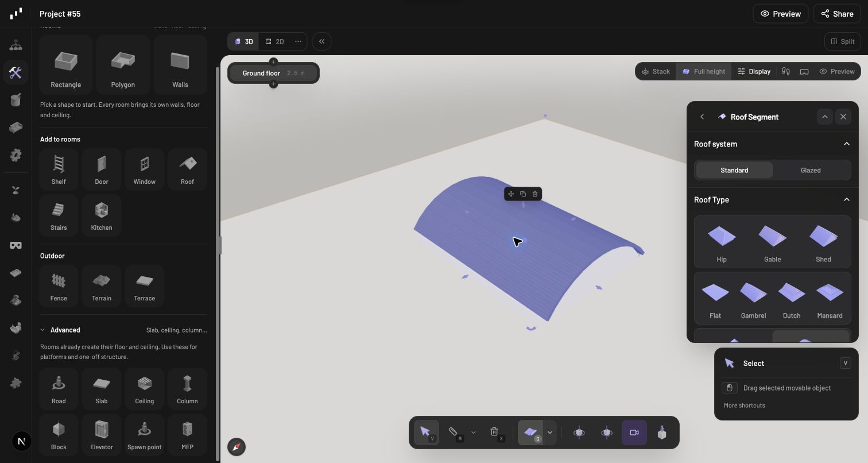The height and width of the screenshot is (463, 868).
Task: Click the Delete trash tool in bottom toolbar
Action: coord(495,433)
